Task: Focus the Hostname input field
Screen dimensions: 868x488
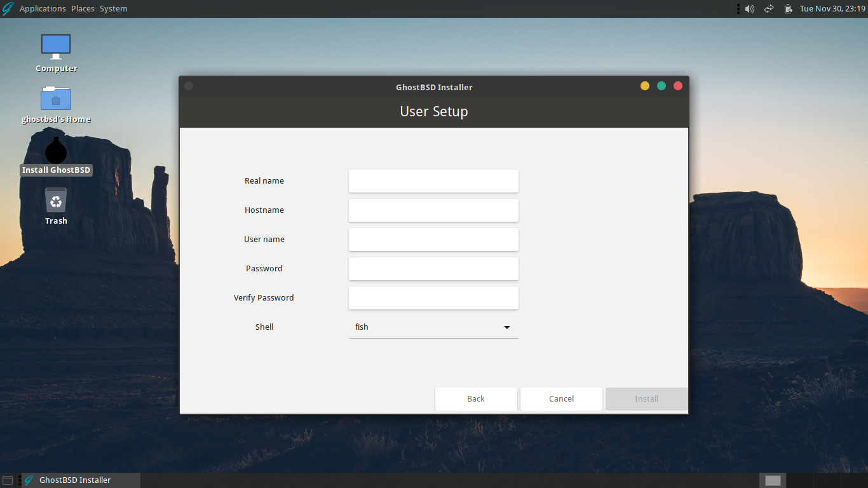Action: [x=433, y=210]
